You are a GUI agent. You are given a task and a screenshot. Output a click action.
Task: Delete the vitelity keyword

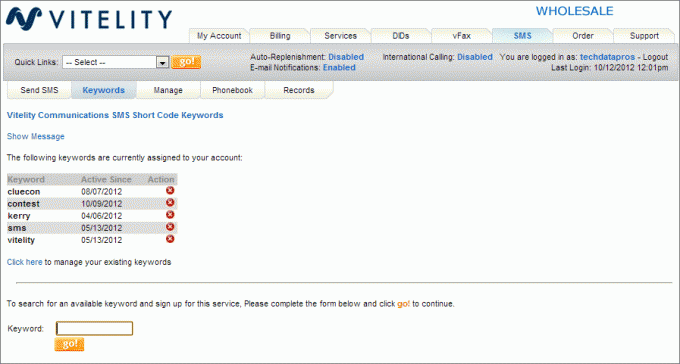(x=170, y=239)
